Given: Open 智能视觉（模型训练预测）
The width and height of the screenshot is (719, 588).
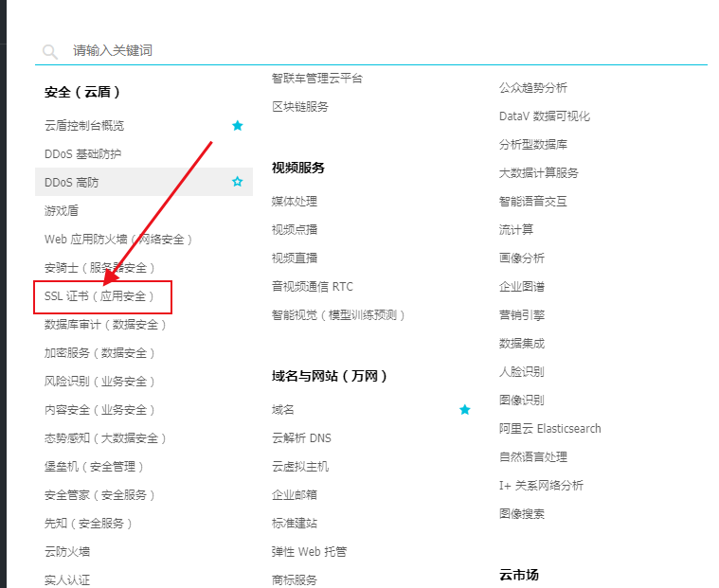Looking at the screenshot, I should [338, 315].
